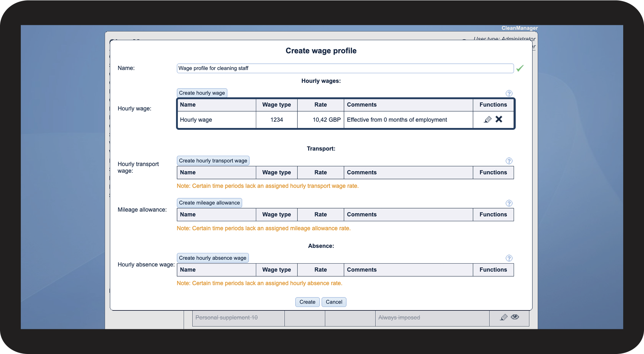Open help icon for Hourly wage section
Viewport: 644px width, 354px height.
509,93
